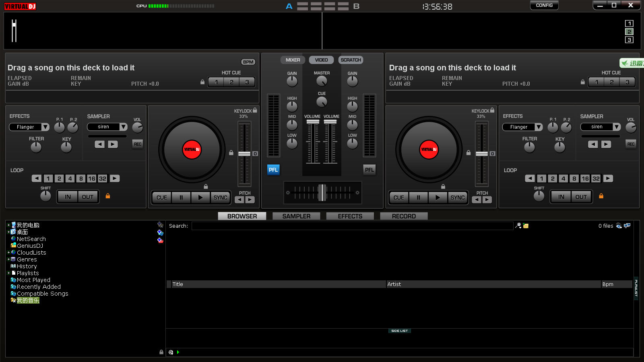Open left deck Flanger effect dropdown
644x362 pixels.
45,127
